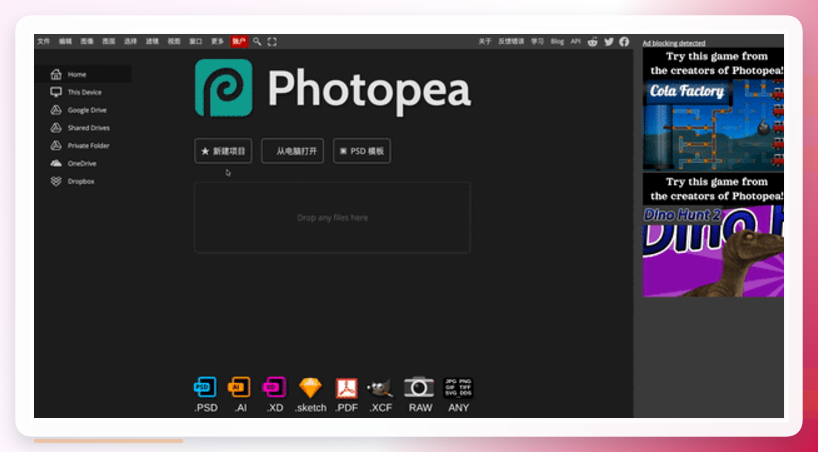Open the 图像 (Image) menu
The image size is (818, 452).
[87, 42]
